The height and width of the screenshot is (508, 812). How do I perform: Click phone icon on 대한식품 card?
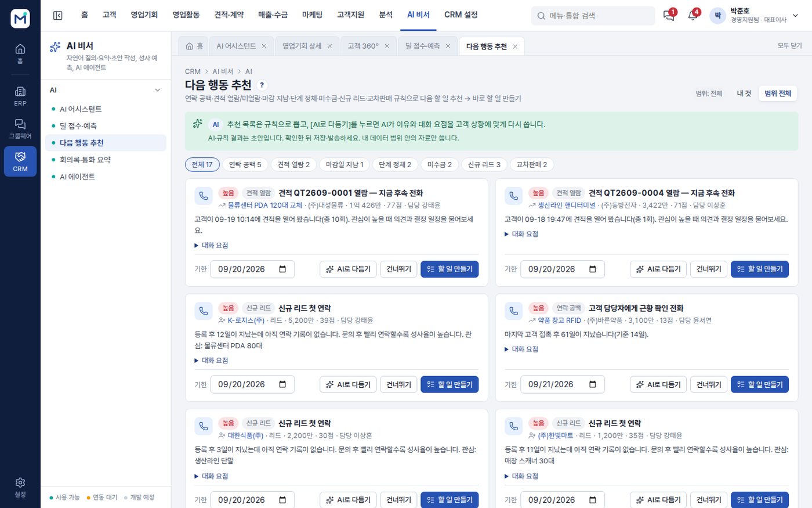point(204,426)
